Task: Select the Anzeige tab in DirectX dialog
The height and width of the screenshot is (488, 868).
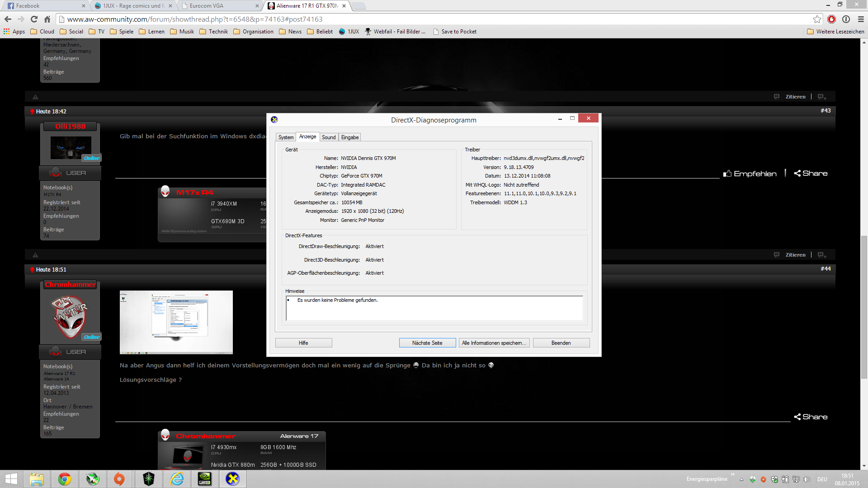Action: [x=307, y=136]
